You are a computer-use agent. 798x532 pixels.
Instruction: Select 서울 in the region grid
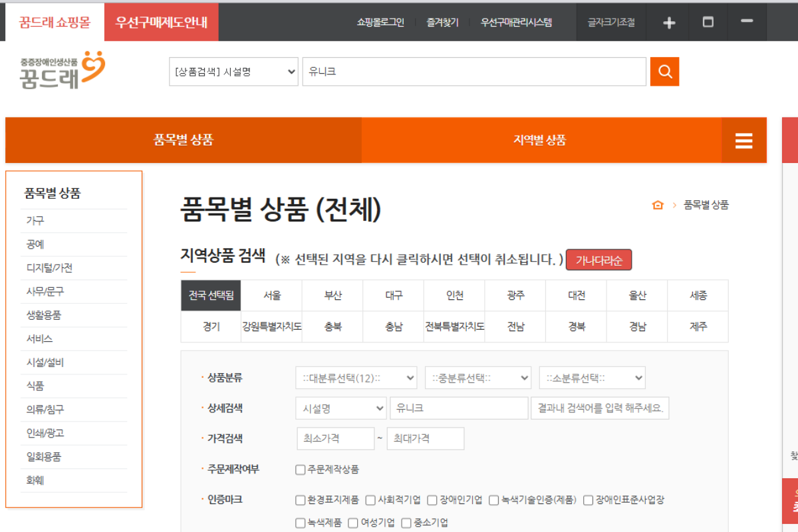[271, 295]
